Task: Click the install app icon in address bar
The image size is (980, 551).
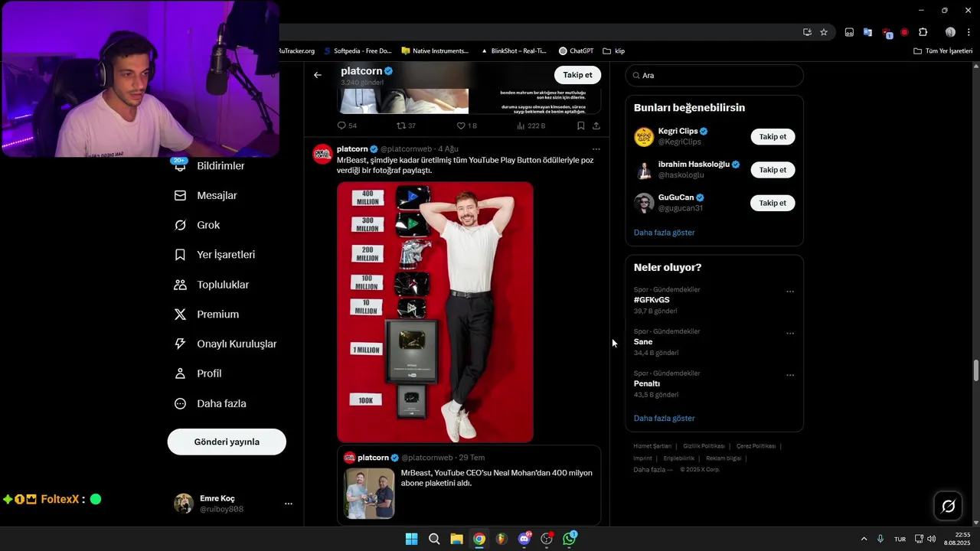Action: pyautogui.click(x=807, y=32)
